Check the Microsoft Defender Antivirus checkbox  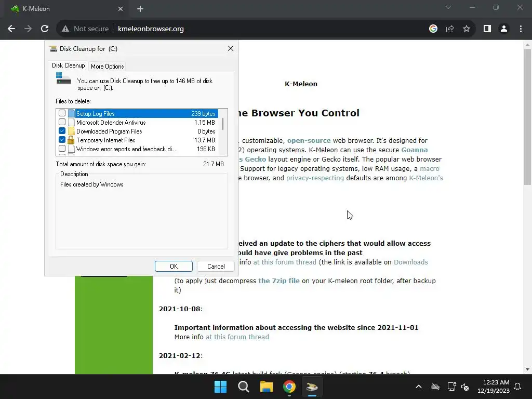point(62,122)
